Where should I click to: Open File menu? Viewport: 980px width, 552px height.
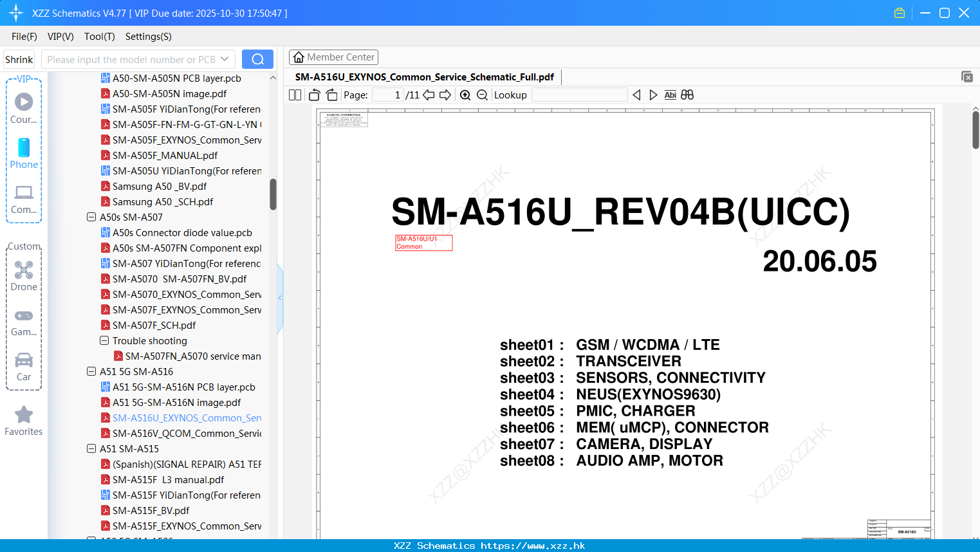click(24, 37)
